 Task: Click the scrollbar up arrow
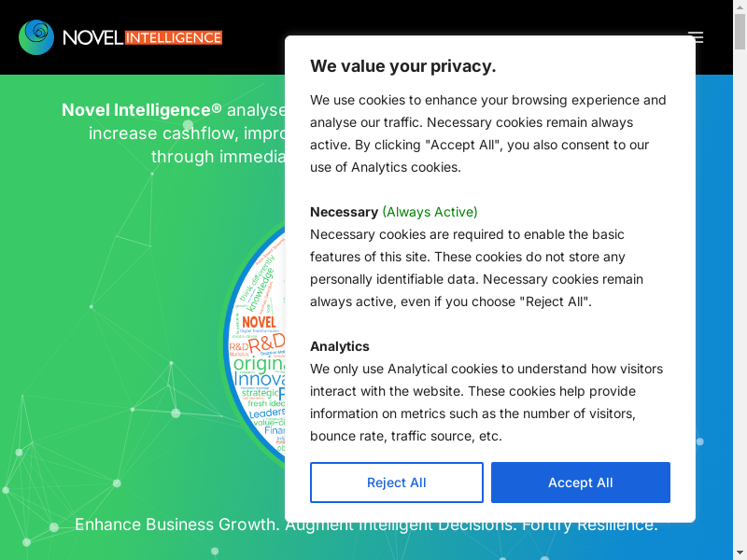[740, 7]
